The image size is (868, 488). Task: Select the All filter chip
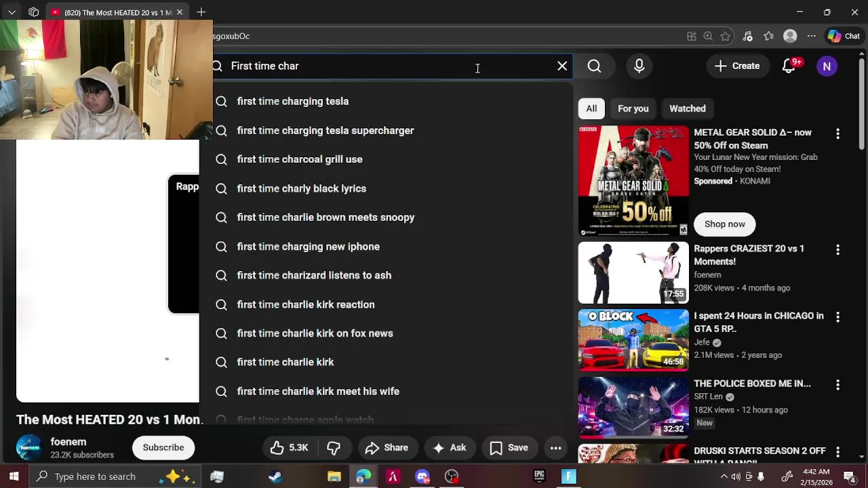coord(591,108)
